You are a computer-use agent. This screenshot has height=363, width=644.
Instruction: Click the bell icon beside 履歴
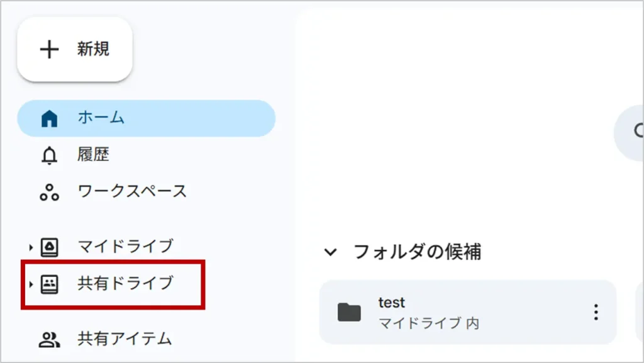49,155
